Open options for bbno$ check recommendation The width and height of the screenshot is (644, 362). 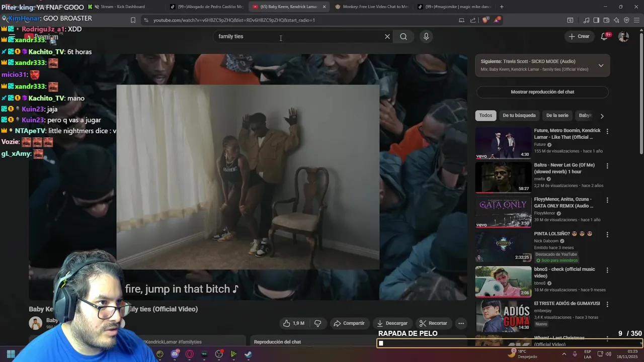(x=607, y=270)
